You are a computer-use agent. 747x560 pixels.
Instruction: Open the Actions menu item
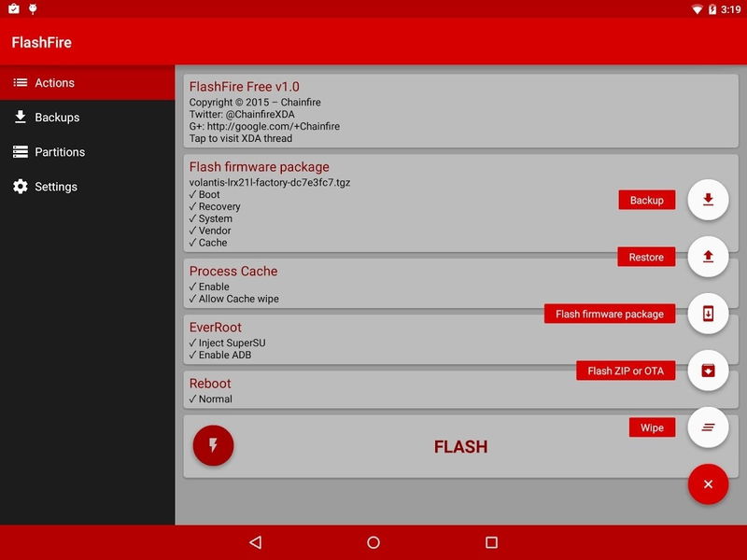tap(87, 83)
